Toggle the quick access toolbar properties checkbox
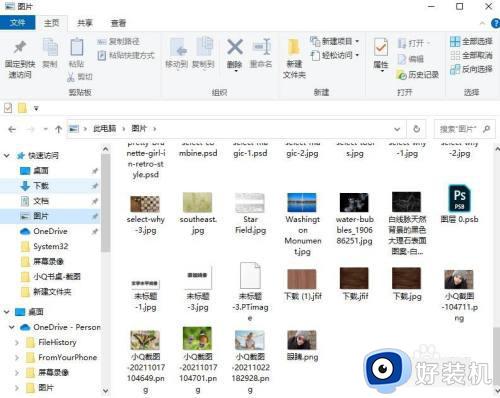Viewport: 500px width, 398px height. coord(8,108)
